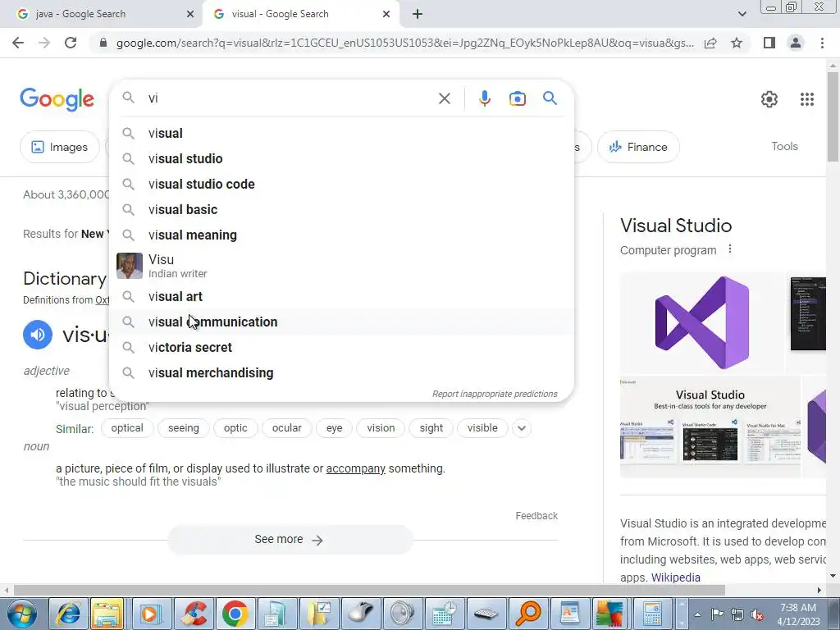This screenshot has width=840, height=630.
Task: Open the Visual Studio logo image
Action: coord(702,323)
